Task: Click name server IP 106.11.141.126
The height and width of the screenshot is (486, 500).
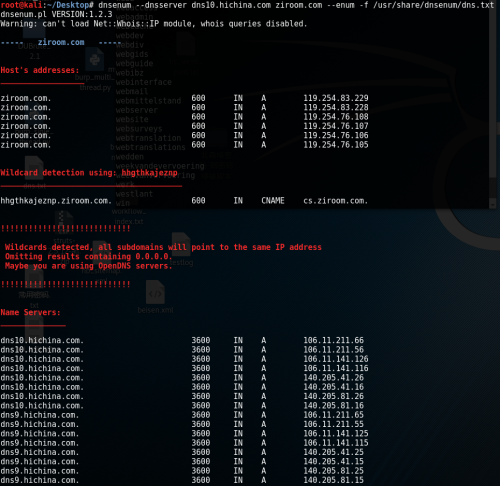Action: tap(336, 359)
